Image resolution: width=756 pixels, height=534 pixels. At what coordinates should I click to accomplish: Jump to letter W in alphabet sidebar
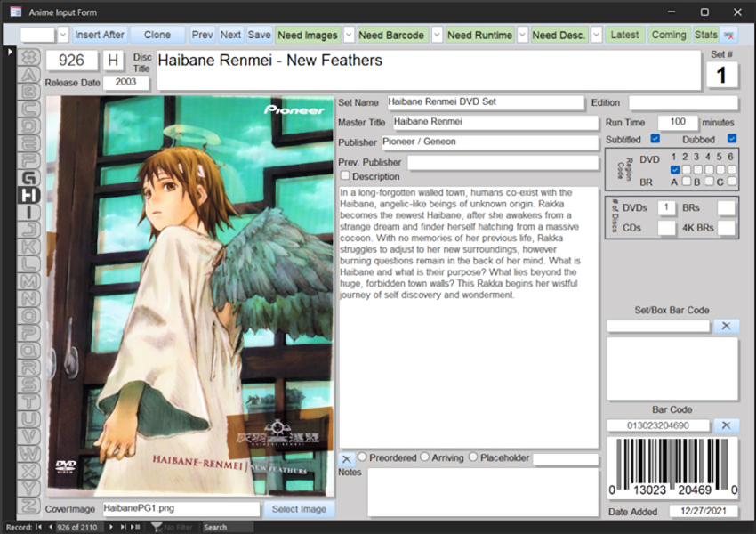29,453
